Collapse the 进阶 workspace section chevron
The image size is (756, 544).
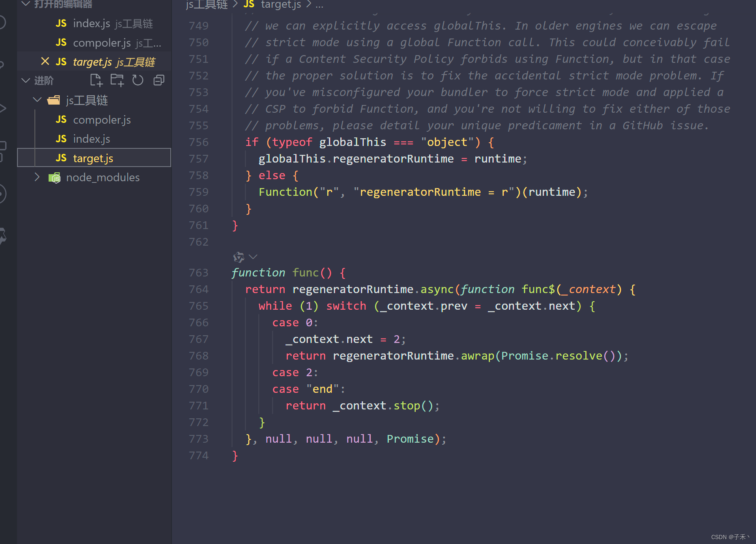[x=26, y=80]
